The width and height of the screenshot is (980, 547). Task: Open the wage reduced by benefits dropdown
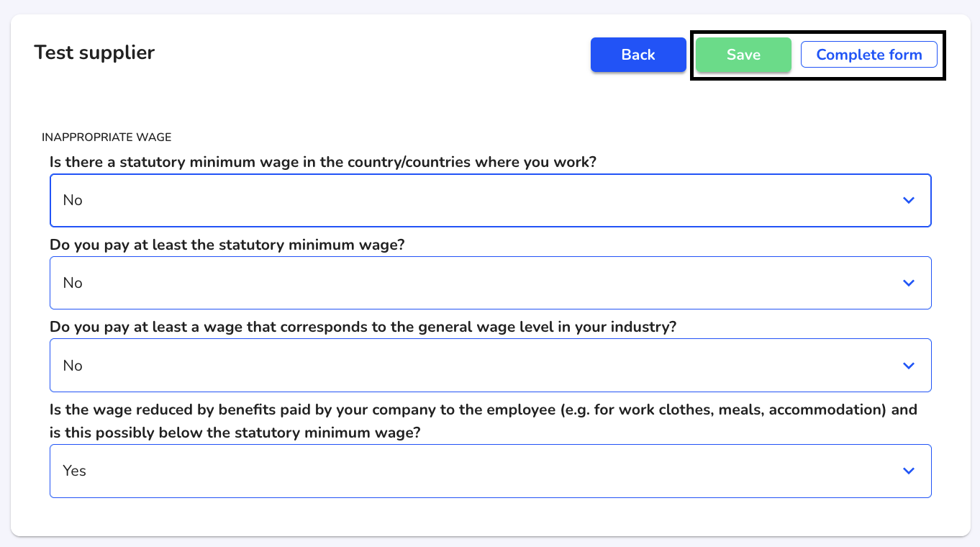491,471
